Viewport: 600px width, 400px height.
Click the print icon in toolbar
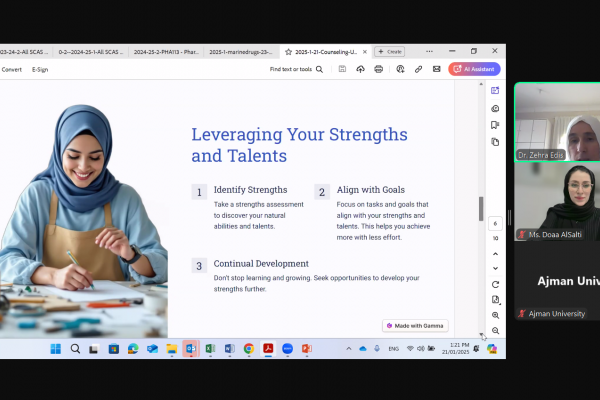(x=379, y=69)
